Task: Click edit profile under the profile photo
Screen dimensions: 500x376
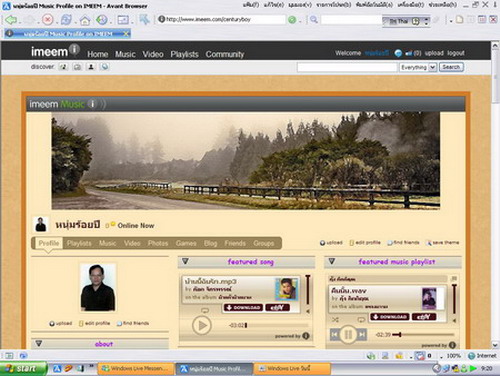Action: pyautogui.click(x=94, y=323)
